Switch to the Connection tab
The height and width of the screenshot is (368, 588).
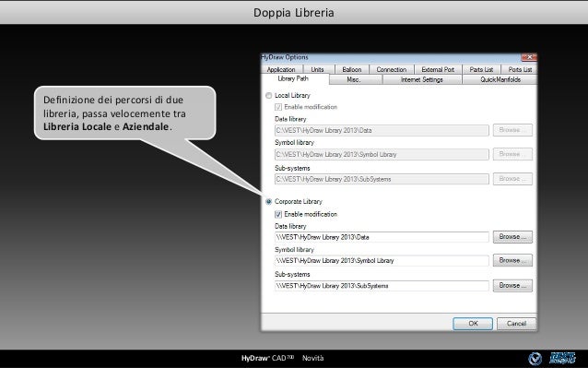coord(392,69)
